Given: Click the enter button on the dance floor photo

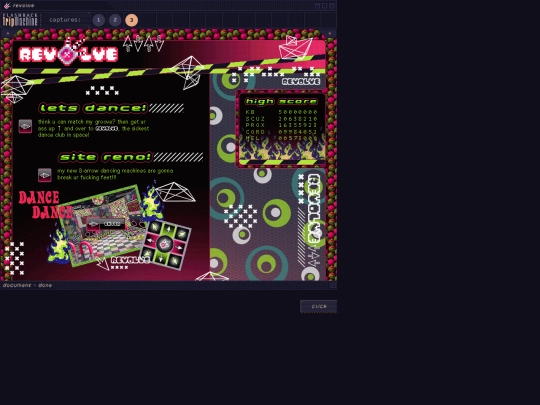Looking at the screenshot, I should (106, 224).
